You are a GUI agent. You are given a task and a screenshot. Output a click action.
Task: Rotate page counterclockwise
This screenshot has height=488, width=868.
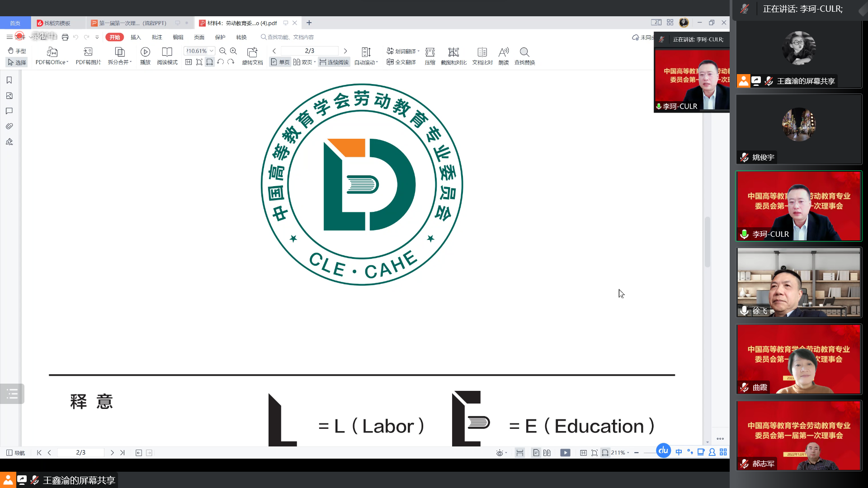coord(220,62)
